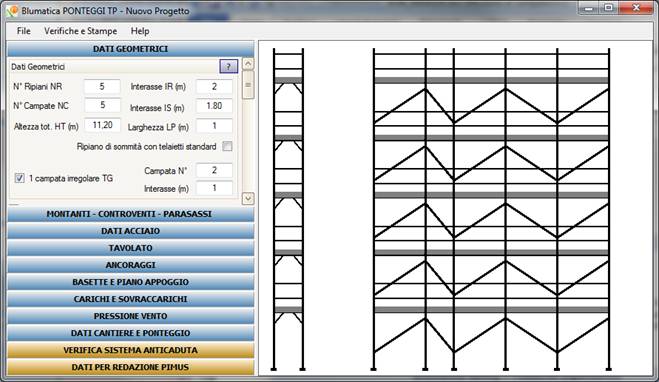Click the 'Dati Geometrici' group label
Image resolution: width=659 pixels, height=382 pixels.
(38, 67)
